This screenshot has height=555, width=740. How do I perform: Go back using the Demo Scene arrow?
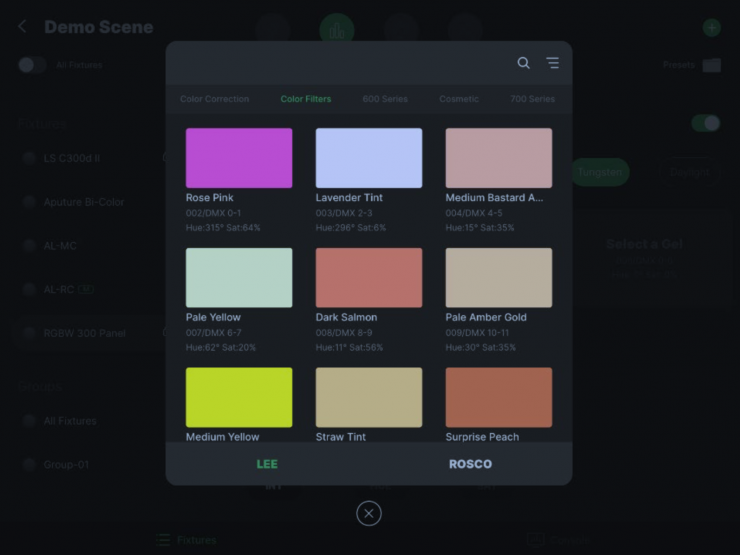pos(22,27)
